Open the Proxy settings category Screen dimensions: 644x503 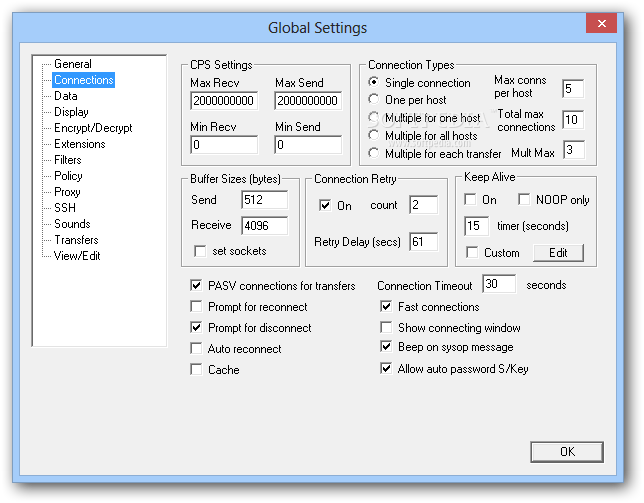point(67,192)
